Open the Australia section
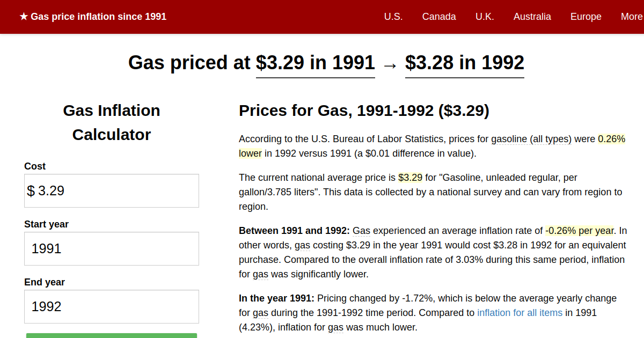This screenshot has width=644, height=338. pos(532,17)
